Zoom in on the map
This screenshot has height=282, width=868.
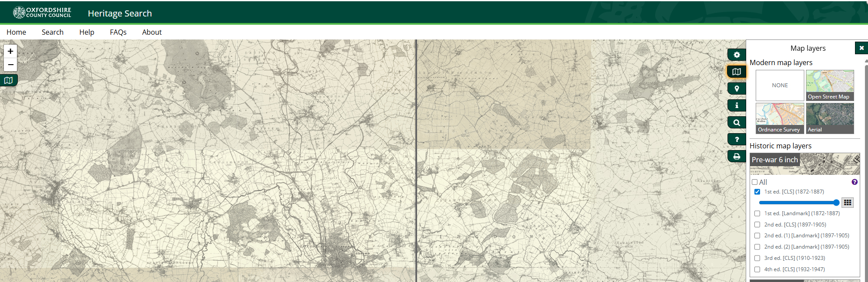pos(10,51)
